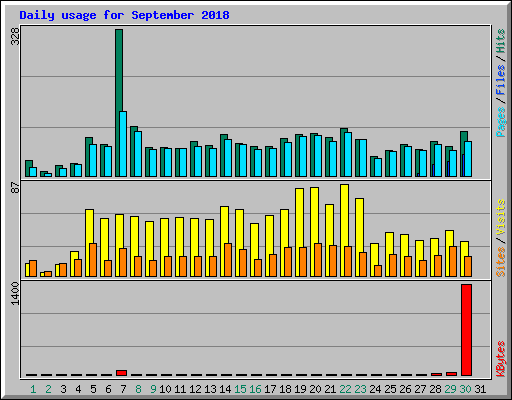
Task: Click day label '21' on the x-axis
Action: point(330,389)
